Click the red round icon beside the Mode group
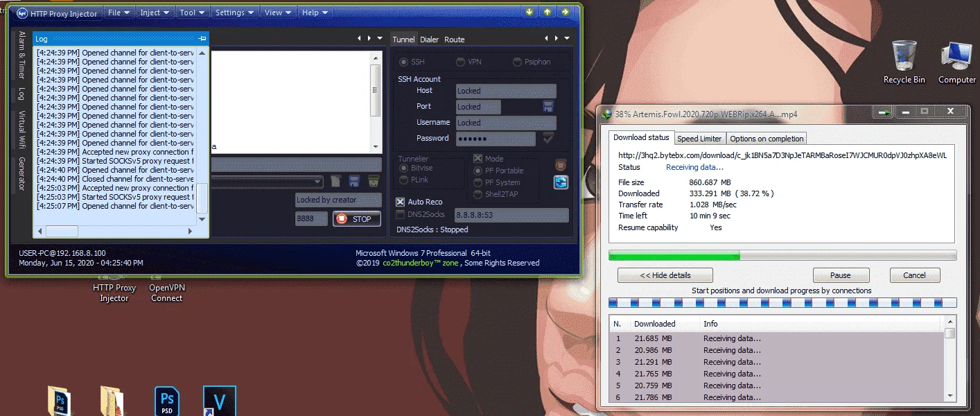980x416 pixels. 561,165
